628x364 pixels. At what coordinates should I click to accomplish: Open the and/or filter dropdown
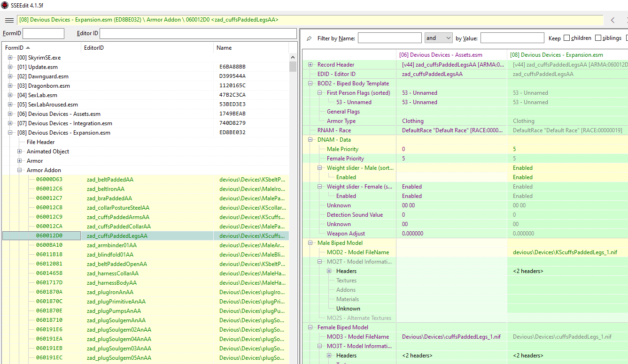tap(438, 38)
